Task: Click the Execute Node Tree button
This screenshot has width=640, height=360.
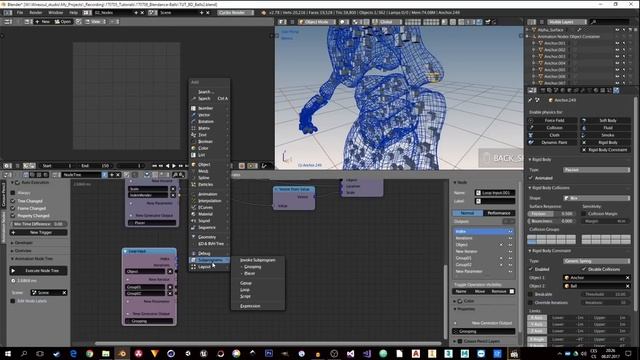Action: click(38, 271)
